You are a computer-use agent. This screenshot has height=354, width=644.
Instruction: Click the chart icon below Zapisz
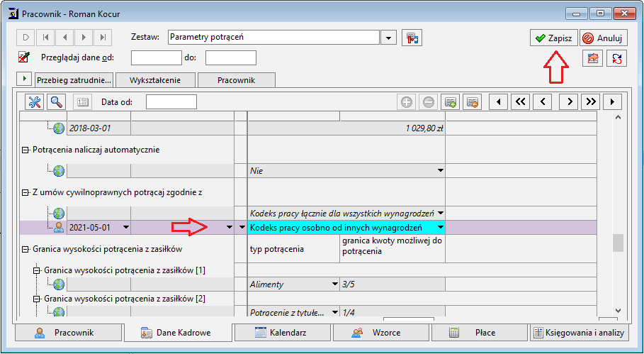(593, 58)
